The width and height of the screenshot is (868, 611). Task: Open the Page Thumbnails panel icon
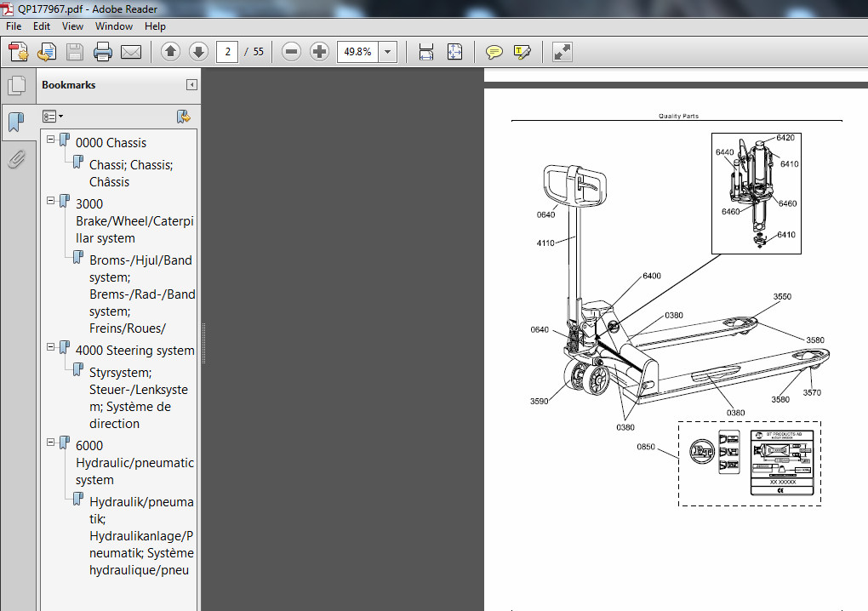17,85
